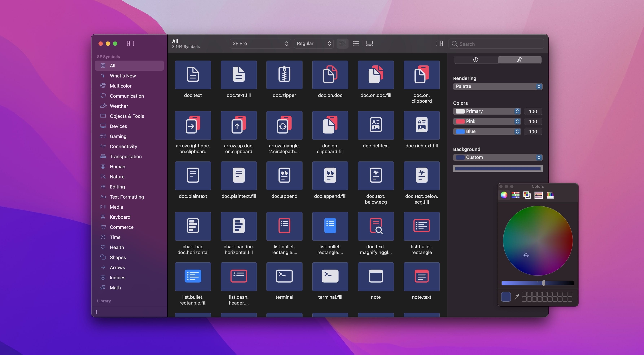644x355 pixels.
Task: Show the info inspector tab
Action: click(x=476, y=60)
